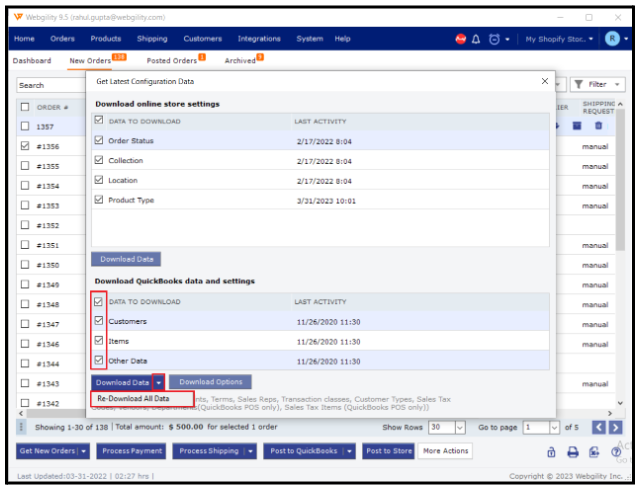
Task: Click the export icon in bottom toolbar
Action: click(x=594, y=452)
